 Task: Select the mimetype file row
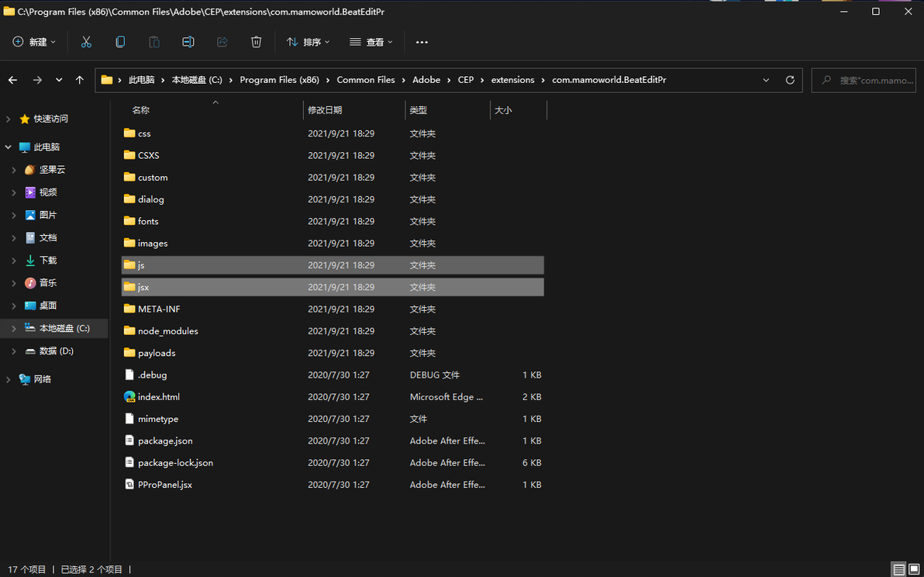tap(333, 419)
